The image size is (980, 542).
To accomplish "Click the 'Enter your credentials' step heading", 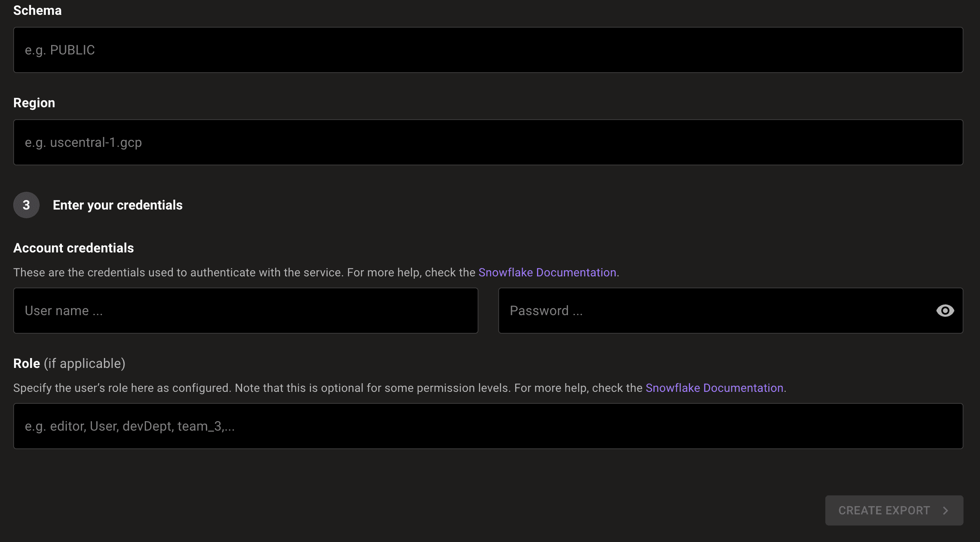I will [x=118, y=205].
